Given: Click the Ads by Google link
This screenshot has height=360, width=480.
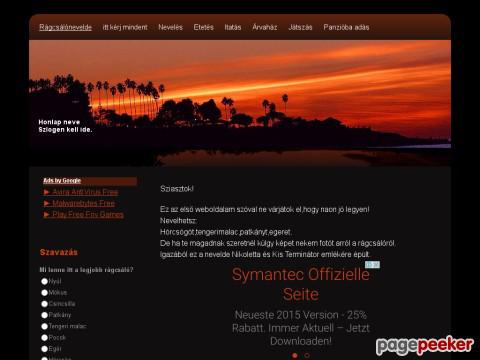Looking at the screenshot, I should [62, 180].
